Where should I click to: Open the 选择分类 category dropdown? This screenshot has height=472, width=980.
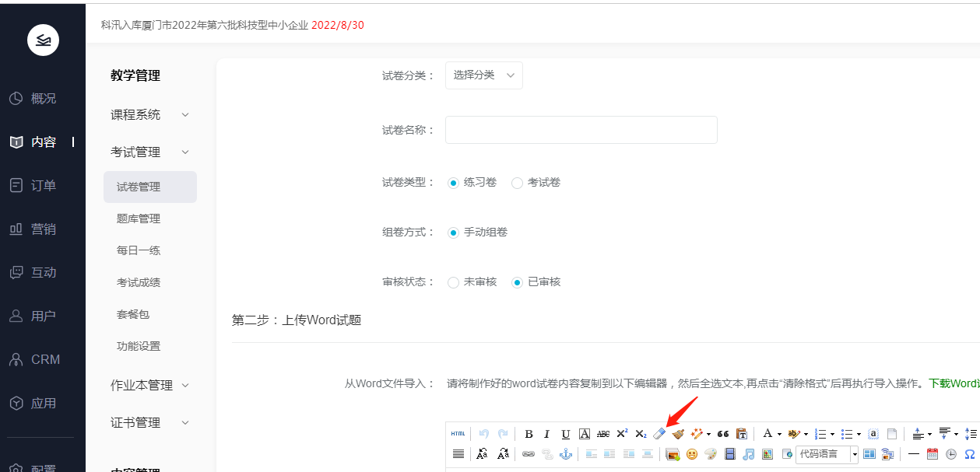coord(483,75)
